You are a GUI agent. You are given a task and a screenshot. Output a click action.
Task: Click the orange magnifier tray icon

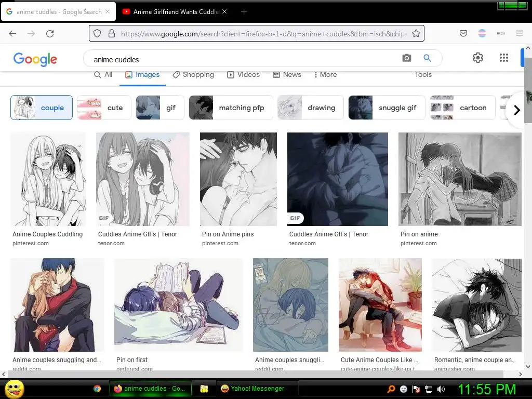point(391,389)
